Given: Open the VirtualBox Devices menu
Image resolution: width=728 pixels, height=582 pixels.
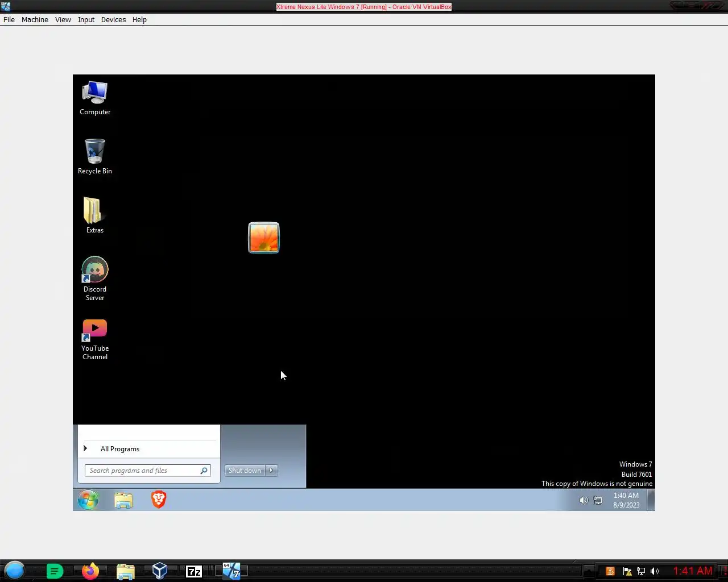Looking at the screenshot, I should coord(114,19).
